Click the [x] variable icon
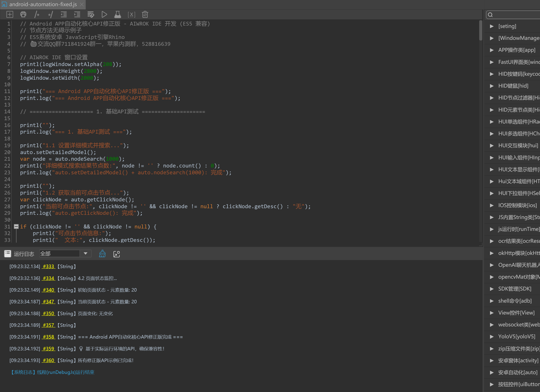 click(x=131, y=15)
